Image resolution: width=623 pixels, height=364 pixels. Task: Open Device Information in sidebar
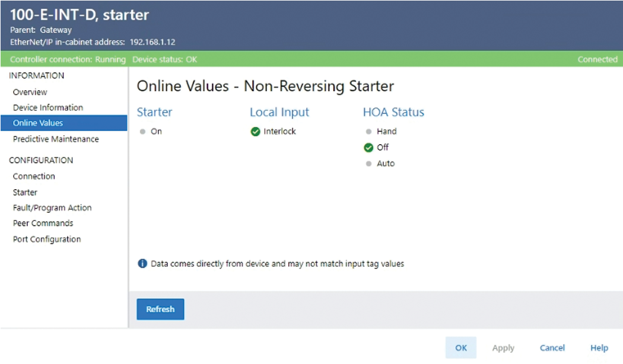tap(47, 107)
